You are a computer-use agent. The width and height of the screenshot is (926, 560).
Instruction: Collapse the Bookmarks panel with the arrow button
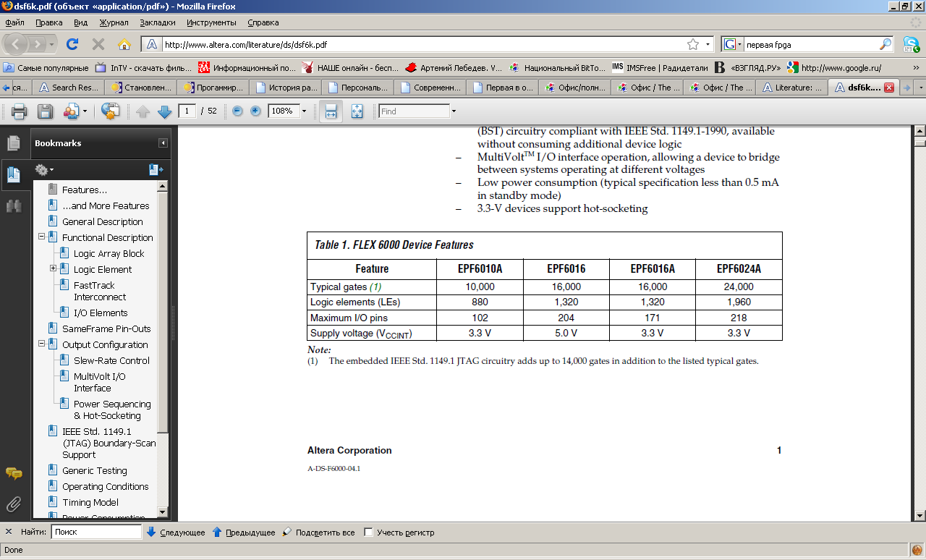[163, 143]
